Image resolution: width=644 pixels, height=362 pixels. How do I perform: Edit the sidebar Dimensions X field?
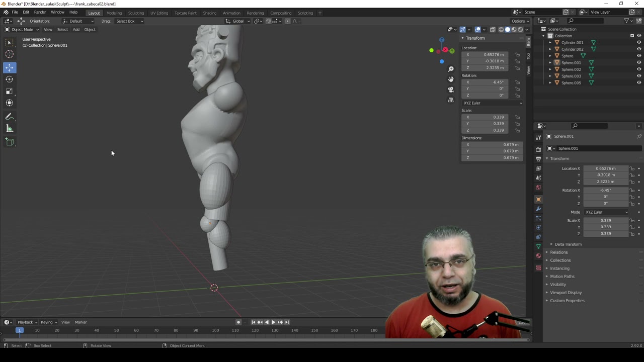click(x=493, y=145)
